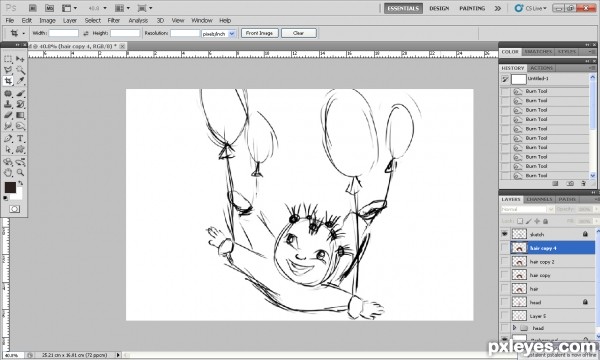Viewport: 600px width, 360px height.
Task: Select the Clone Stamp tool
Action: [8, 104]
